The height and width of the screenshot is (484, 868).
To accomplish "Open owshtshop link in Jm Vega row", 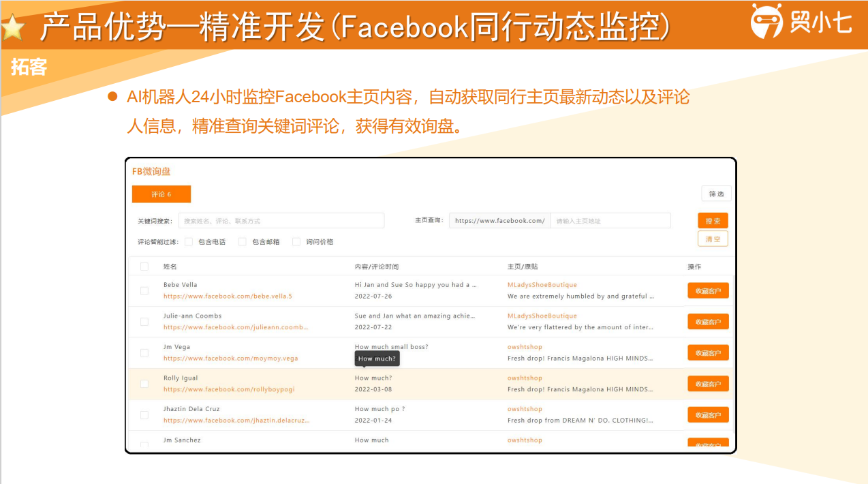I will (525, 347).
